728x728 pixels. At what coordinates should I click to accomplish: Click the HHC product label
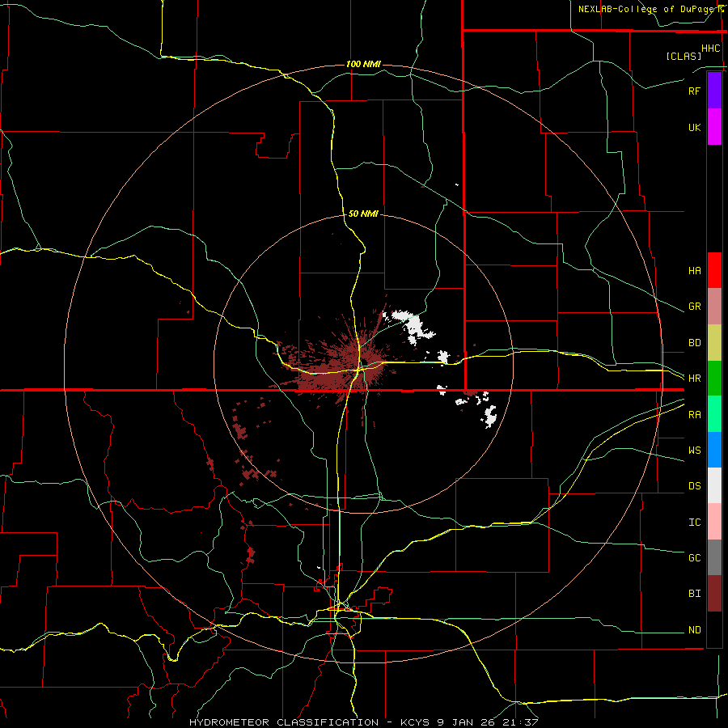point(710,49)
